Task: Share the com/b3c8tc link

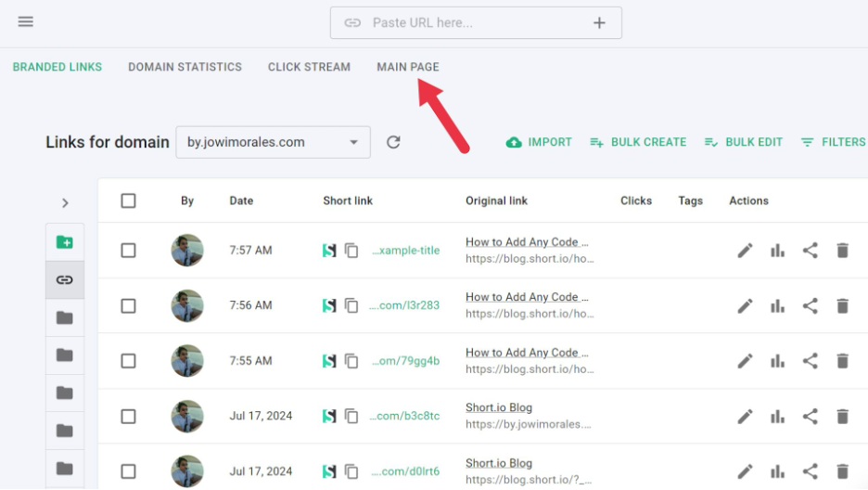Action: pyautogui.click(x=810, y=417)
